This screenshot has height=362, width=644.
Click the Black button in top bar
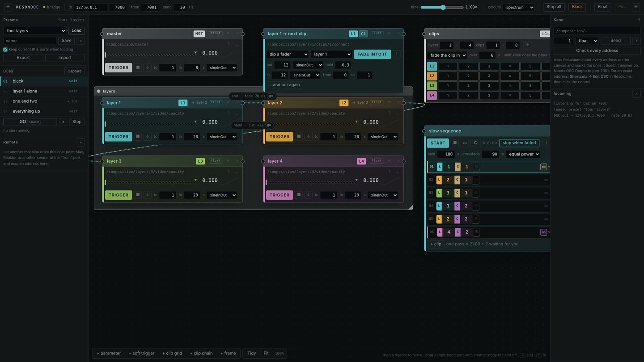point(577,7)
